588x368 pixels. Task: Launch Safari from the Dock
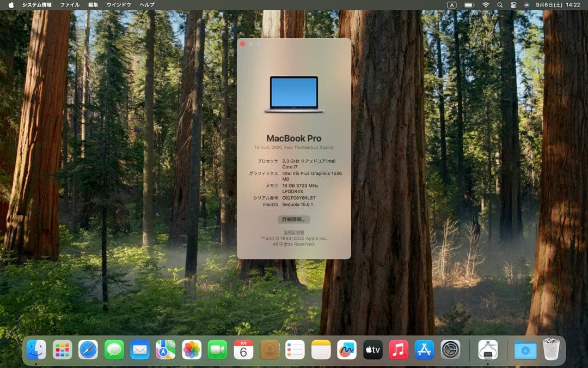coord(87,349)
